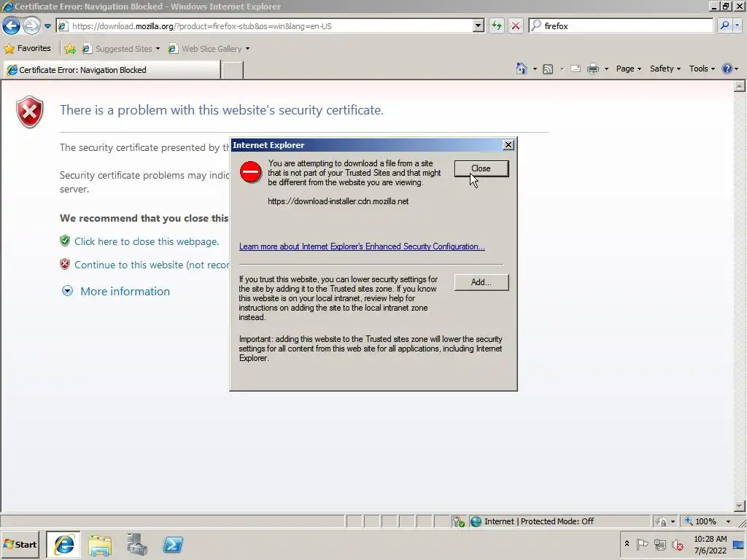Screen dimensions: 747x560
Task: Click the Stop loading red X icon
Action: pyautogui.click(x=516, y=26)
